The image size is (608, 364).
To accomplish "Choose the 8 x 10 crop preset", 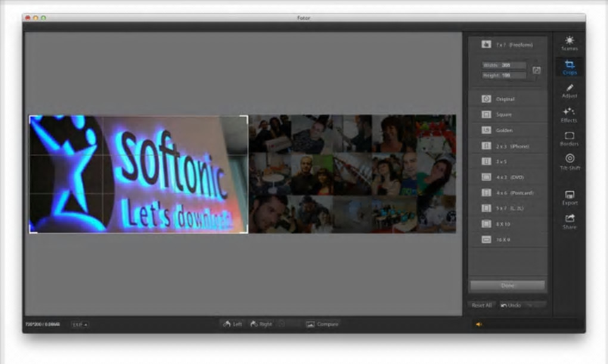I will (x=508, y=224).
